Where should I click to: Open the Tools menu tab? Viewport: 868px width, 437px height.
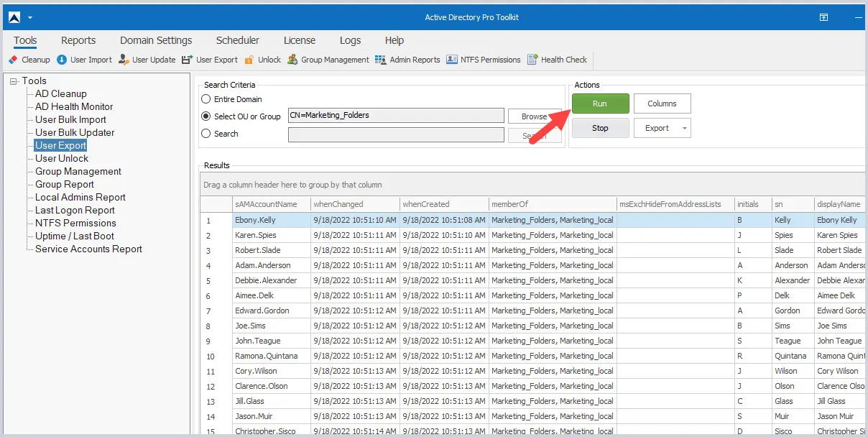(x=25, y=41)
